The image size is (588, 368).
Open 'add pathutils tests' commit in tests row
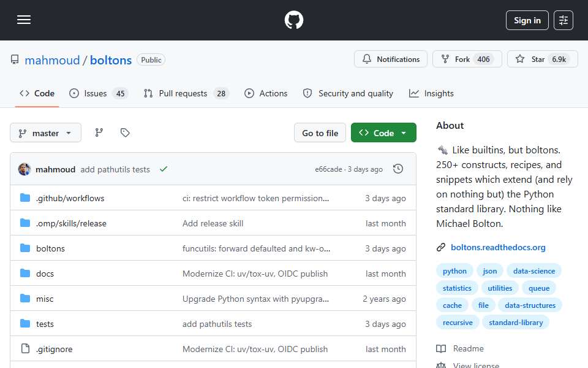217,324
